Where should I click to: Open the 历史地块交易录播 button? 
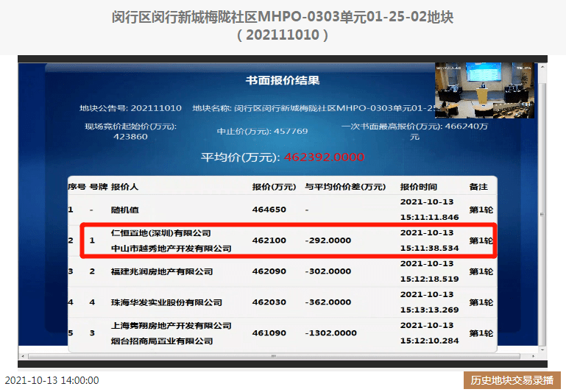point(512,380)
